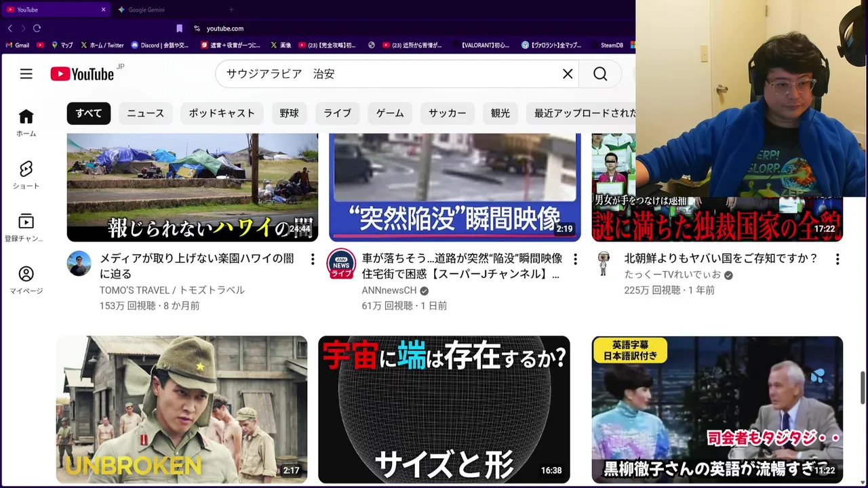This screenshot has width=868, height=488.
Task: Click TOMO'S TRAVEL channel avatar
Action: tap(79, 264)
